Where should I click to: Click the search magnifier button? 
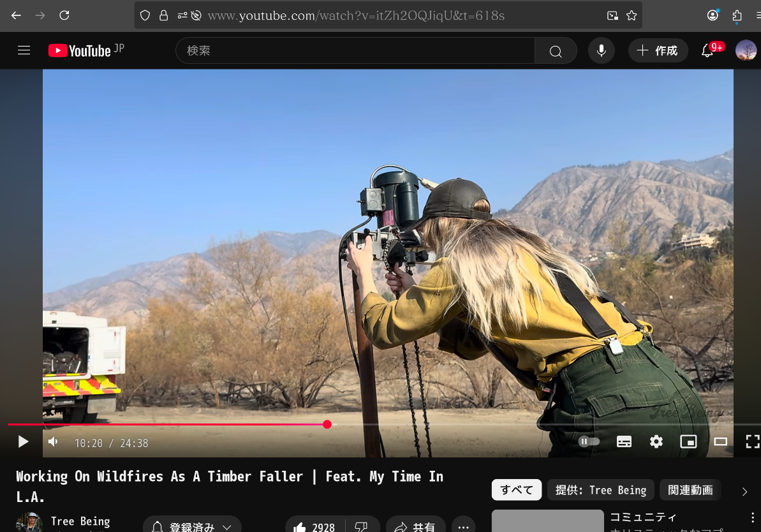click(556, 51)
